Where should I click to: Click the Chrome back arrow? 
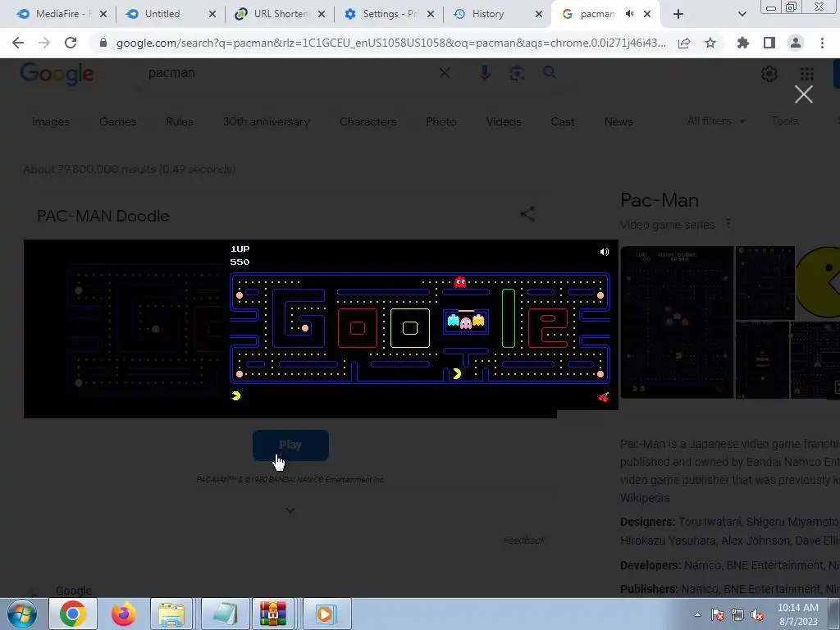[18, 43]
